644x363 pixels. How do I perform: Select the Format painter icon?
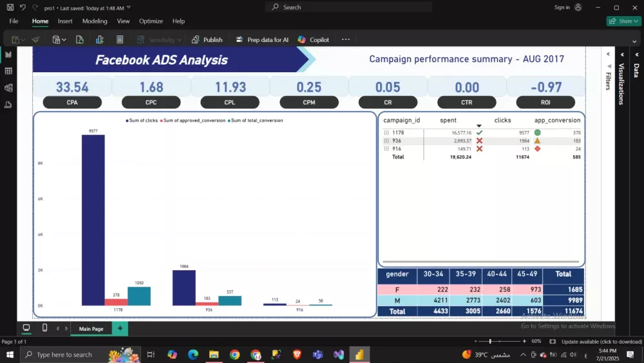(x=35, y=39)
